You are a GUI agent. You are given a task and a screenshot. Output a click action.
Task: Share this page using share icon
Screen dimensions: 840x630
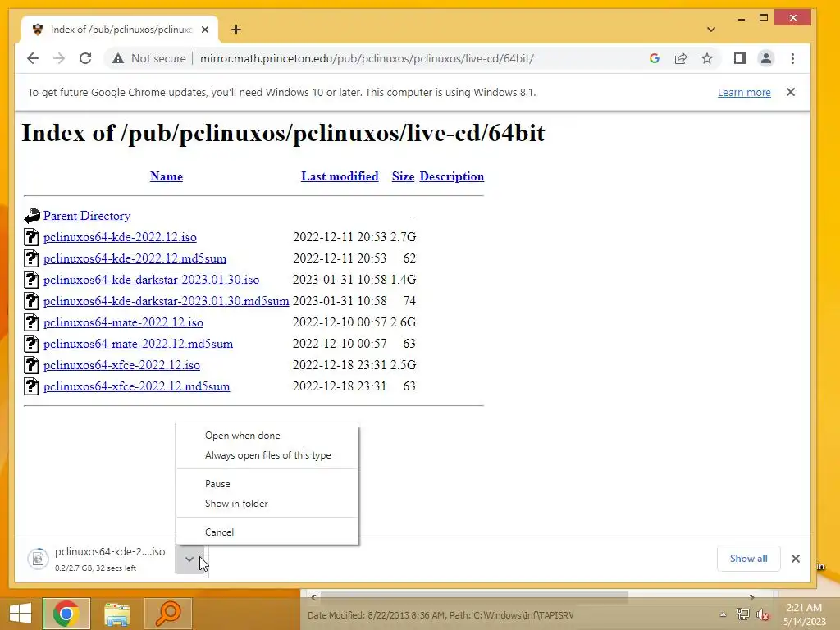click(x=680, y=58)
